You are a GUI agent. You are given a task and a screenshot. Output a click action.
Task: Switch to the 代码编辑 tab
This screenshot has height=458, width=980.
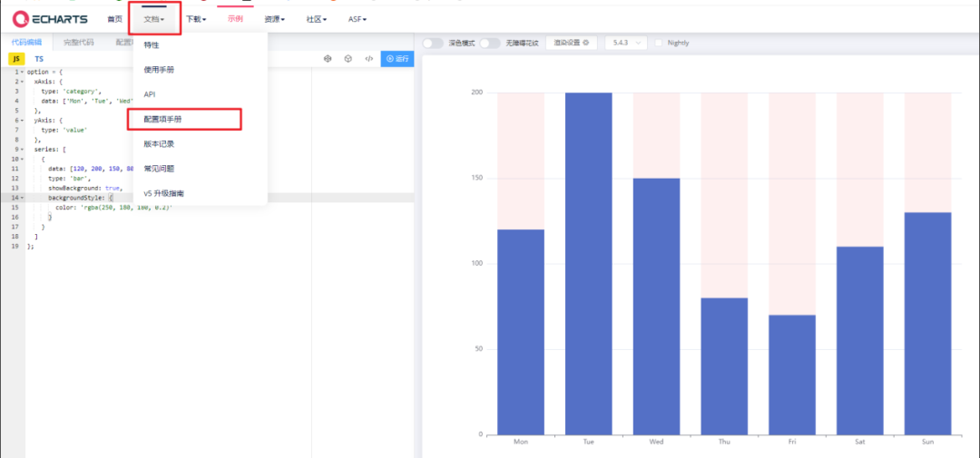(x=26, y=43)
